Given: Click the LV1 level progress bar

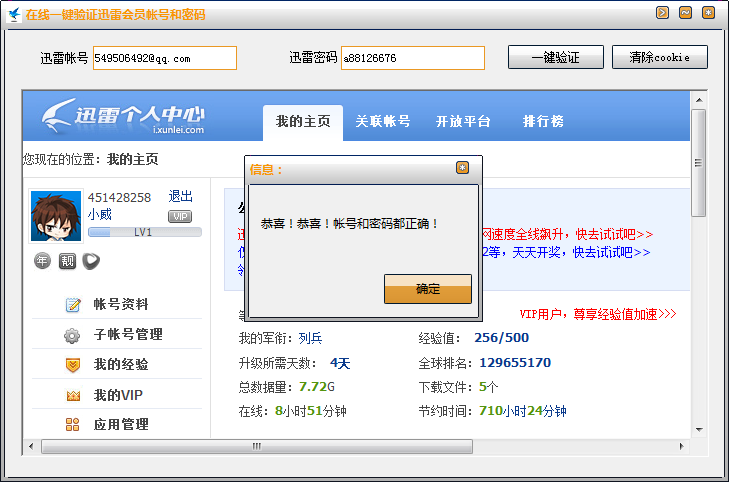Looking at the screenshot, I should (145, 232).
